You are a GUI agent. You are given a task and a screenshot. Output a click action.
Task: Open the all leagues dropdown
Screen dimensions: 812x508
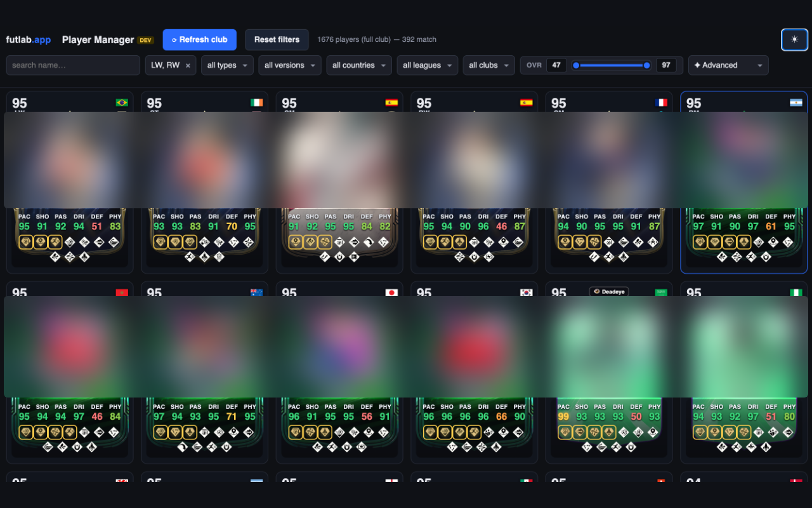tap(428, 65)
